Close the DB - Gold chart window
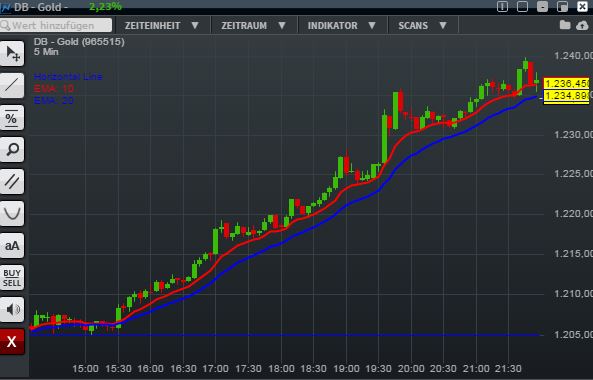593x380 pixels. click(582, 6)
